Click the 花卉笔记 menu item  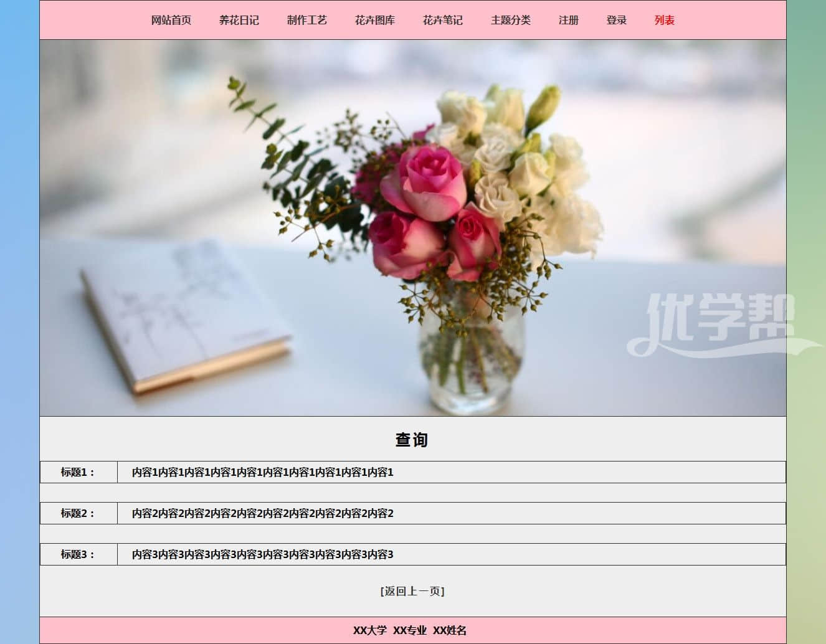tap(442, 21)
